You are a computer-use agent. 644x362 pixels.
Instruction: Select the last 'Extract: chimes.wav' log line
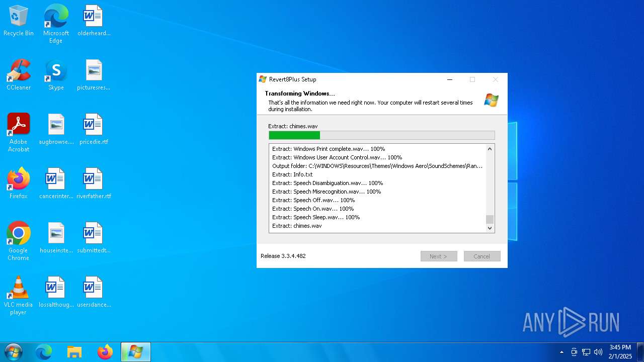[297, 226]
